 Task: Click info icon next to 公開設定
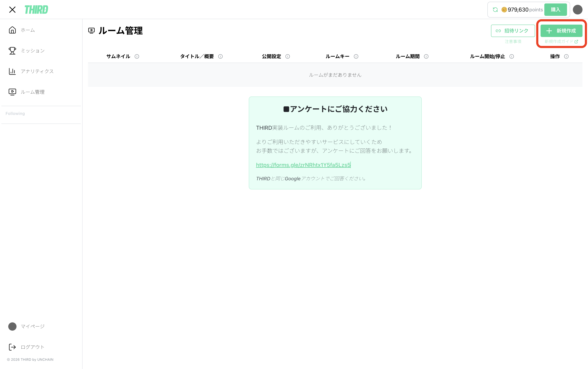[287, 56]
